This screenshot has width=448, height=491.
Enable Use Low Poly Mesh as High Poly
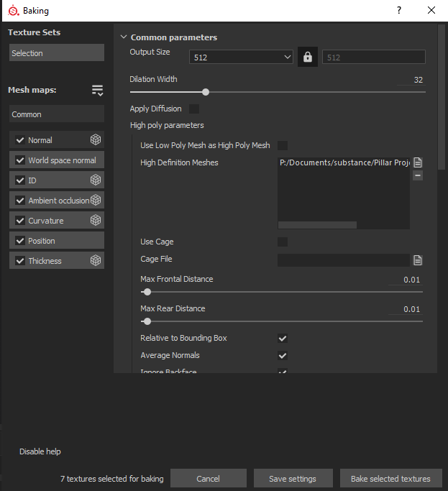click(x=283, y=145)
